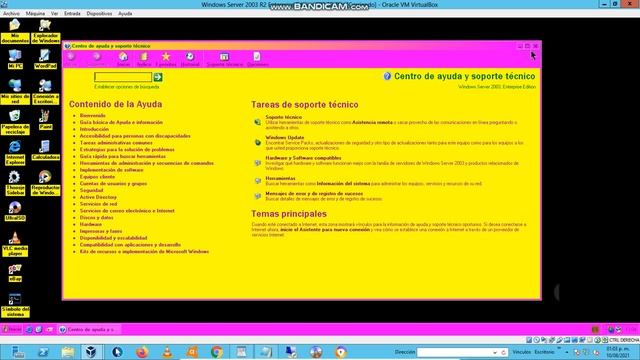
Task: Open Ver menu in VirtualBox
Action: pyautogui.click(x=54, y=13)
